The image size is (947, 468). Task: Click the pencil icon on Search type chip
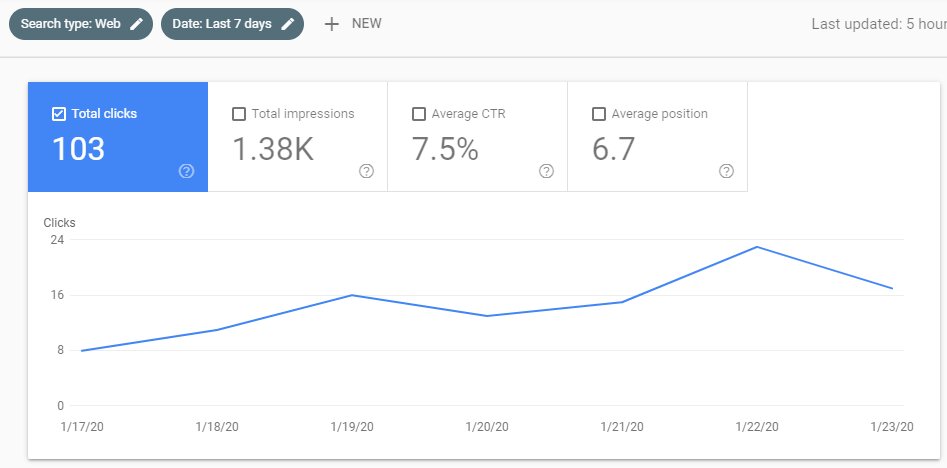[x=137, y=24]
